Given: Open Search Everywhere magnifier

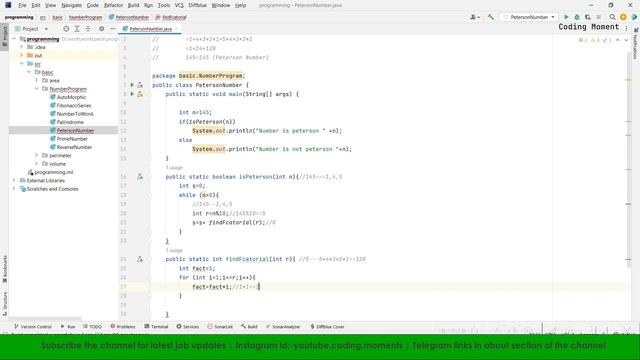Looking at the screenshot, I should click(612, 17).
